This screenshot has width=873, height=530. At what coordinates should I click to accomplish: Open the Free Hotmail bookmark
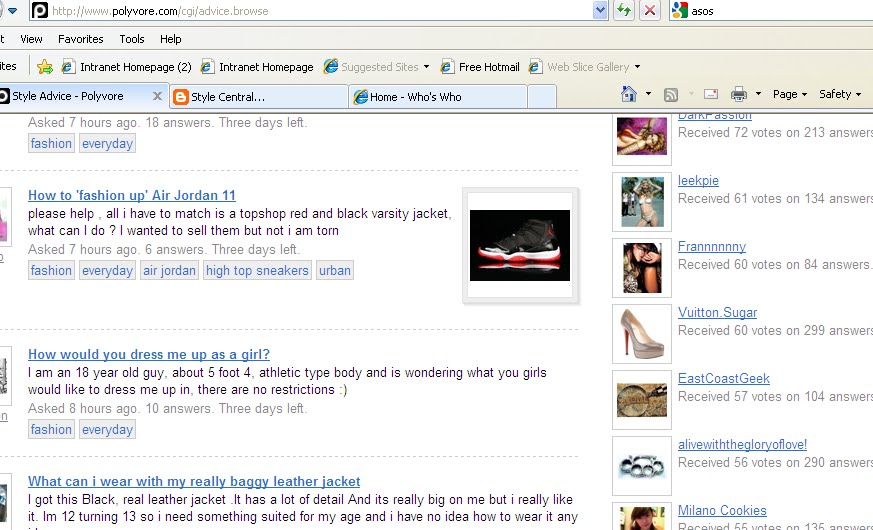click(x=480, y=67)
